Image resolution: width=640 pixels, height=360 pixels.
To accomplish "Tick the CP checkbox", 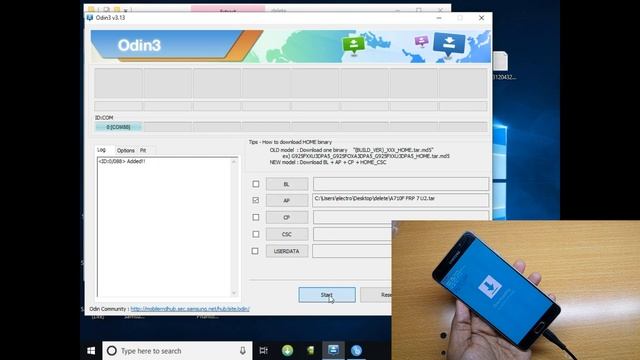I will [256, 217].
